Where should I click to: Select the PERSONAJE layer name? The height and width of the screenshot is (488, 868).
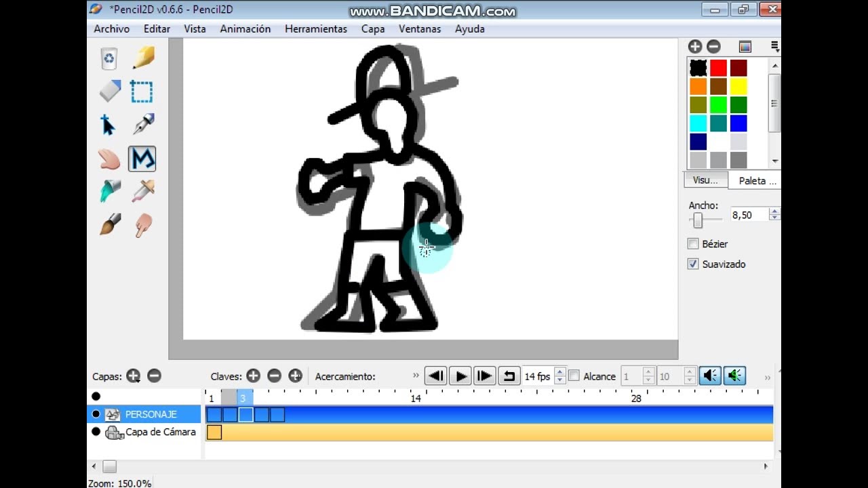[x=151, y=414]
